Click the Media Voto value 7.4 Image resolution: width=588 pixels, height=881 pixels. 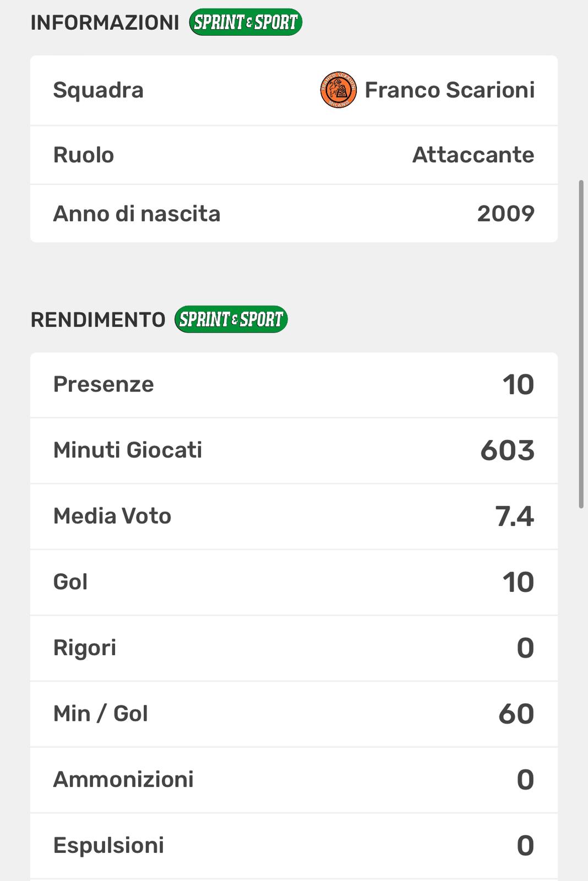[x=514, y=516]
